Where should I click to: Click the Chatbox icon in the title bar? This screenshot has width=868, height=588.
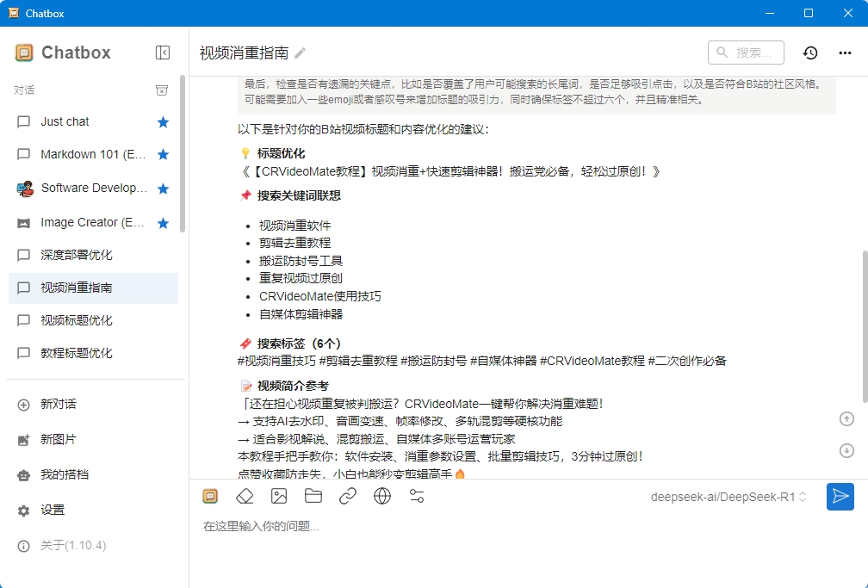[14, 13]
